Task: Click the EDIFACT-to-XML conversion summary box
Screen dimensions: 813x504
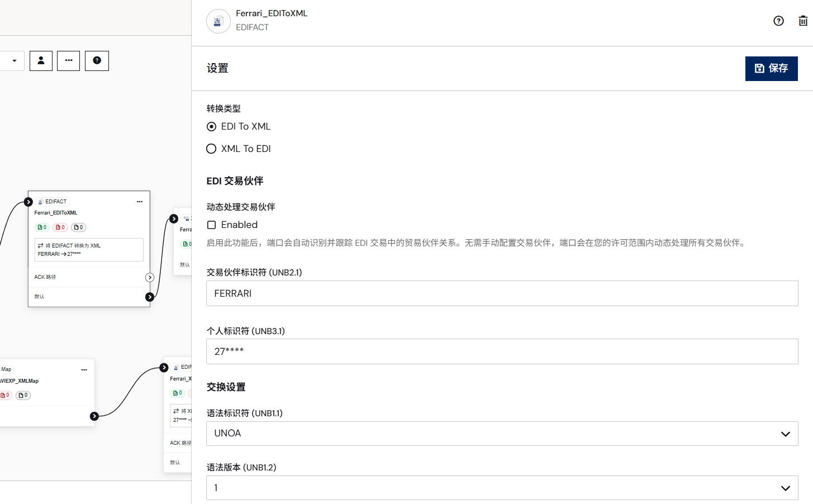Action: pyautogui.click(x=89, y=250)
